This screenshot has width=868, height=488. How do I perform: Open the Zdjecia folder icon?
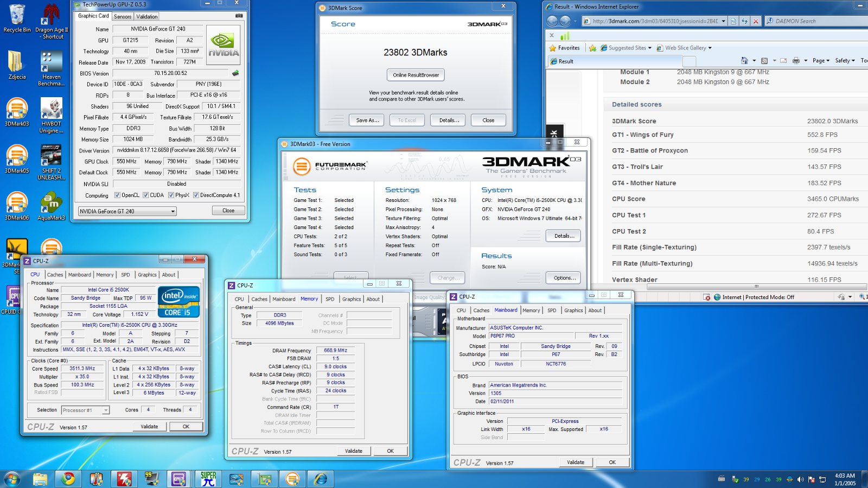(x=17, y=65)
